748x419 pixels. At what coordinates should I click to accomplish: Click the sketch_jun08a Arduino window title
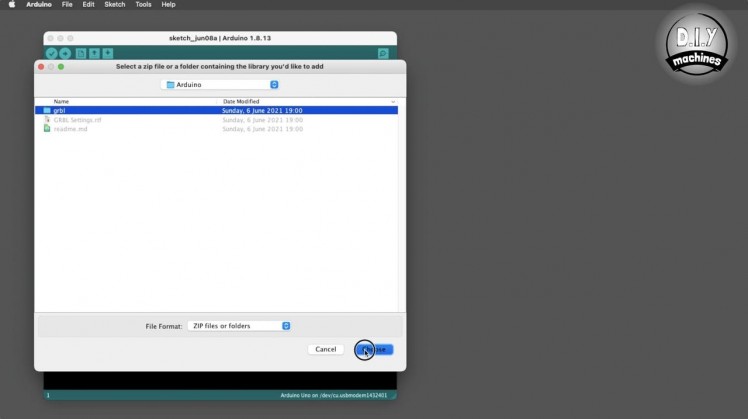[x=220, y=38]
